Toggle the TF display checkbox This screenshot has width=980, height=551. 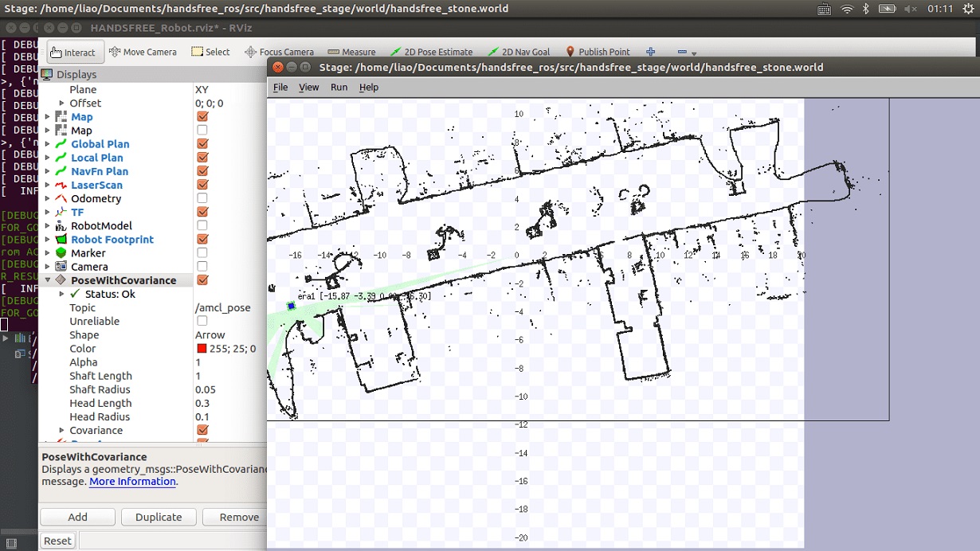(x=202, y=212)
